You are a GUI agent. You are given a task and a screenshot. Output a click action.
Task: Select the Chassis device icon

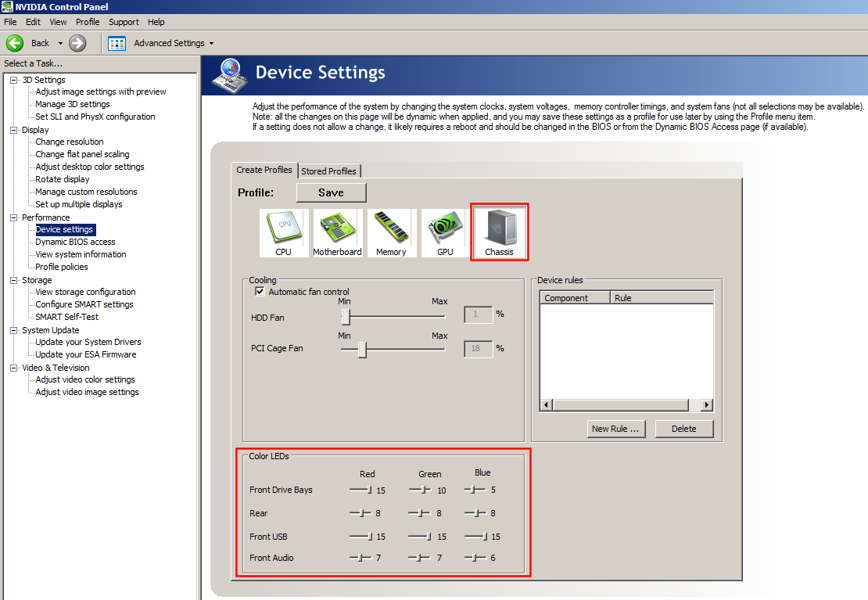pyautogui.click(x=500, y=232)
